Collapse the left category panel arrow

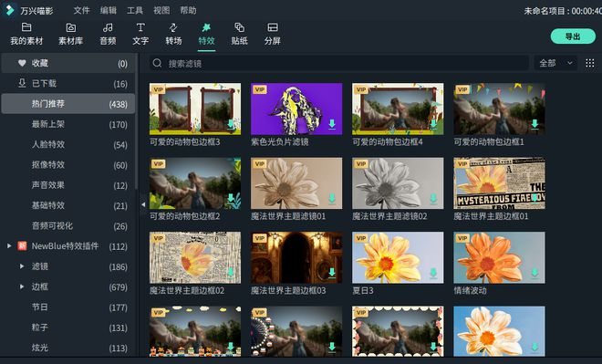tap(143, 204)
